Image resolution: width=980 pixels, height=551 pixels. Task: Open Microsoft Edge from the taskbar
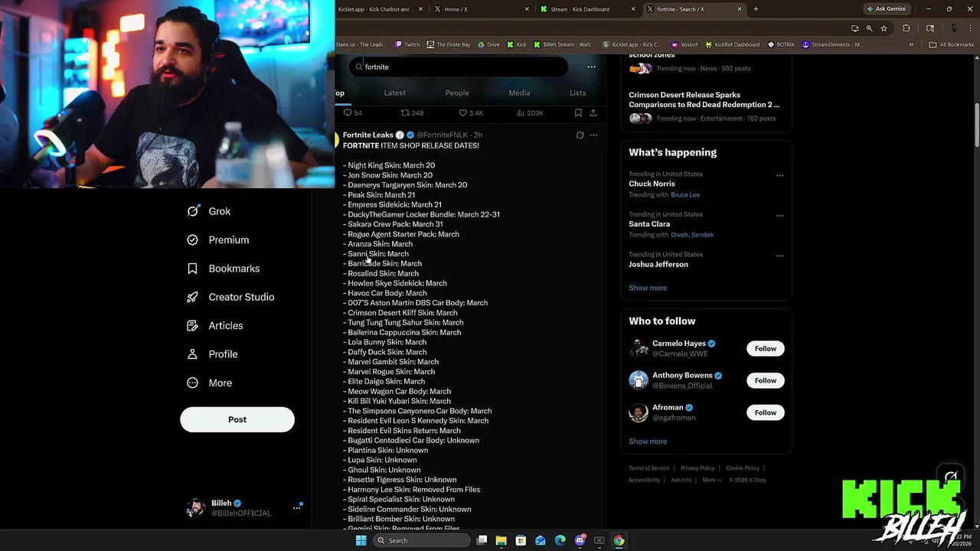click(560, 540)
